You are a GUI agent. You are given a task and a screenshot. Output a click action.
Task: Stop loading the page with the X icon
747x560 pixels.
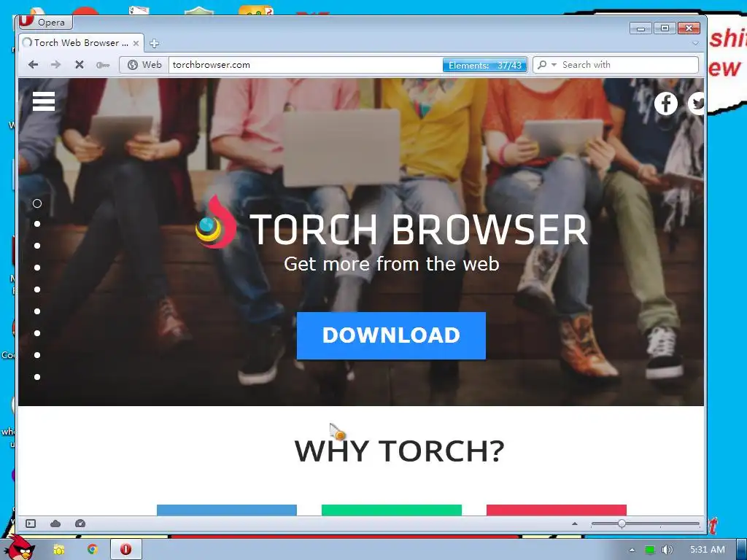tap(79, 65)
